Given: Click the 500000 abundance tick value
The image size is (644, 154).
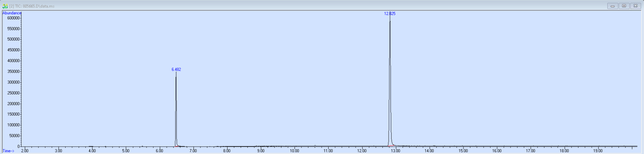Looking at the screenshot, I should pyautogui.click(x=13, y=40).
